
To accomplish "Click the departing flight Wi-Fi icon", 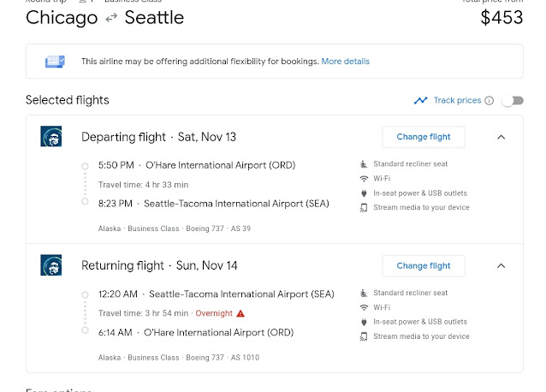I will tap(364, 178).
